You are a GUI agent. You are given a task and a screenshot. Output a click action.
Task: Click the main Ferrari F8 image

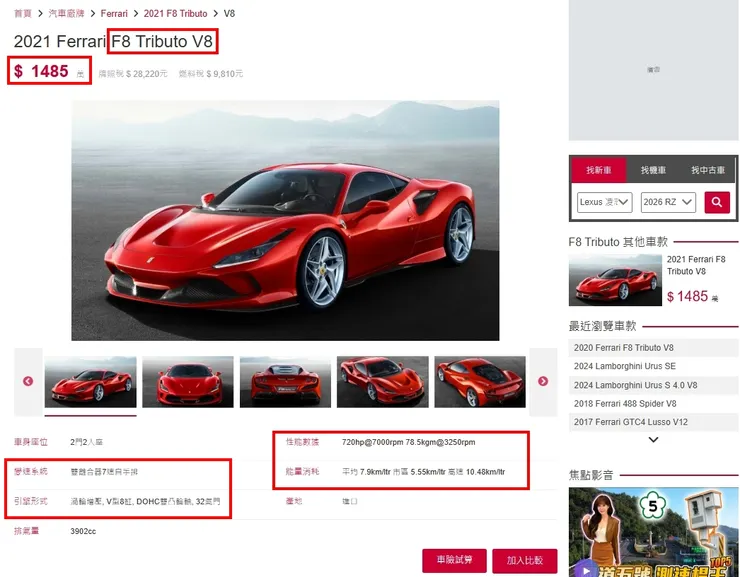(x=285, y=220)
